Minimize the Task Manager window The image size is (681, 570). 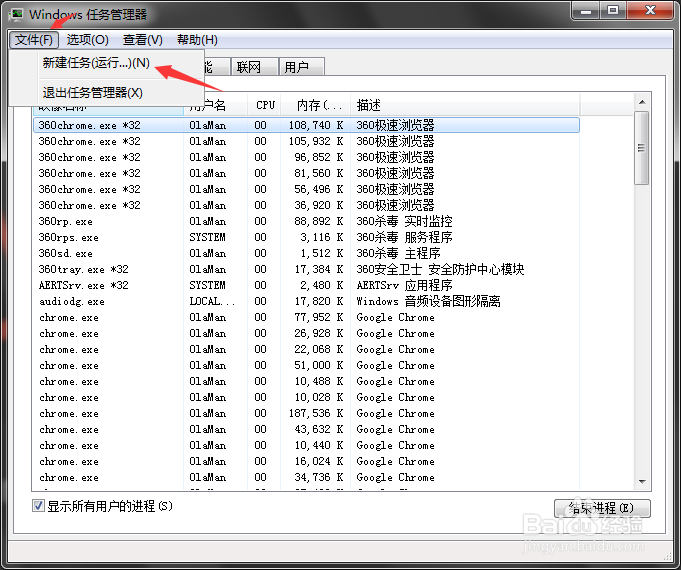tap(586, 10)
